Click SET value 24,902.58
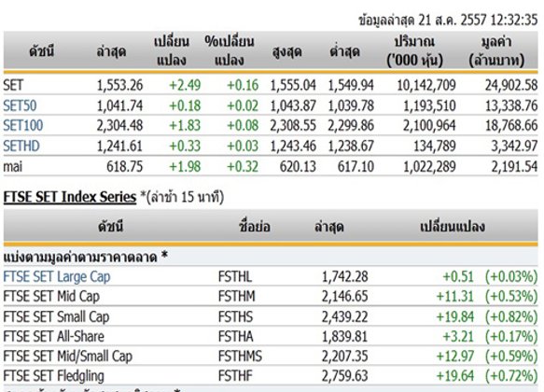Image resolution: width=544 pixels, height=392 pixels. click(x=511, y=85)
